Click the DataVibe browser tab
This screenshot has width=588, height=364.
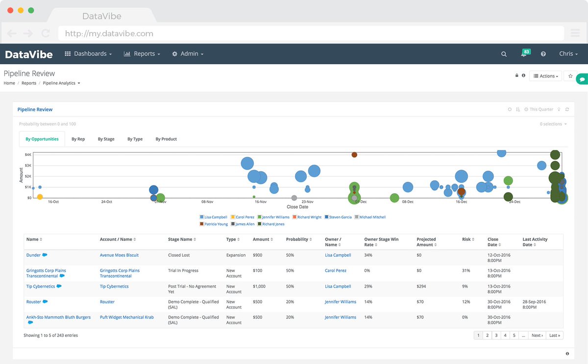click(x=102, y=16)
